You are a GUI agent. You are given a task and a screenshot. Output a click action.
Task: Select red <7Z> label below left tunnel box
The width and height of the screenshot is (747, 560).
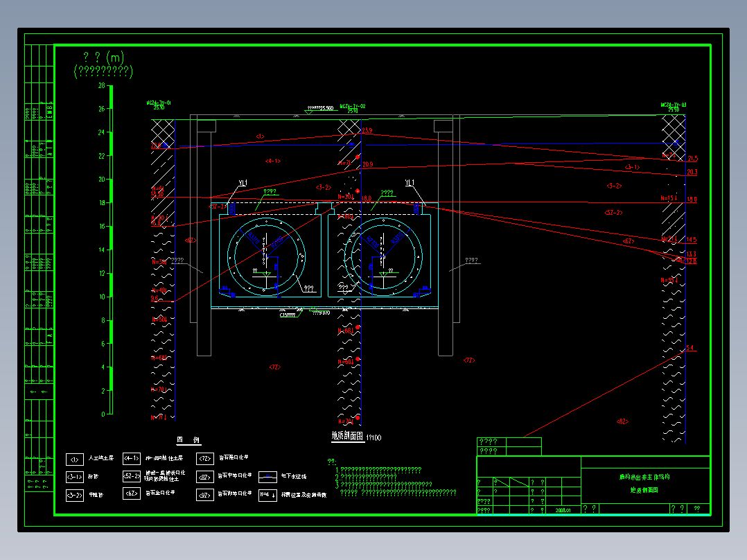tap(275, 367)
